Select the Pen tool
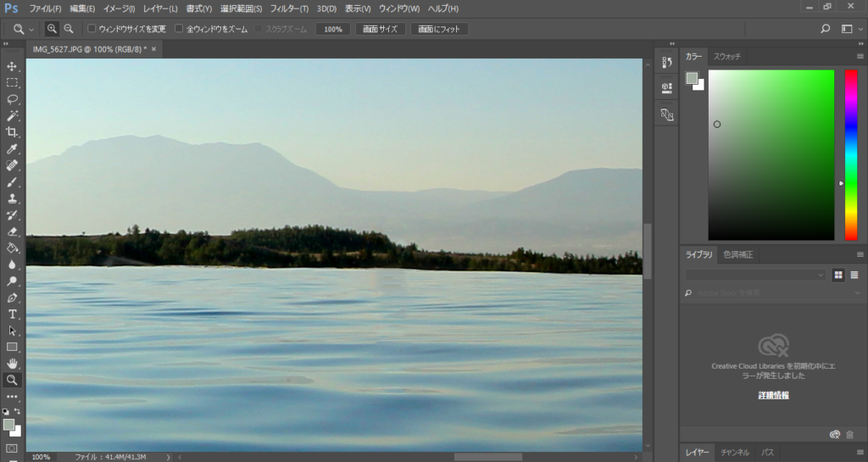868x462 pixels. click(12, 298)
